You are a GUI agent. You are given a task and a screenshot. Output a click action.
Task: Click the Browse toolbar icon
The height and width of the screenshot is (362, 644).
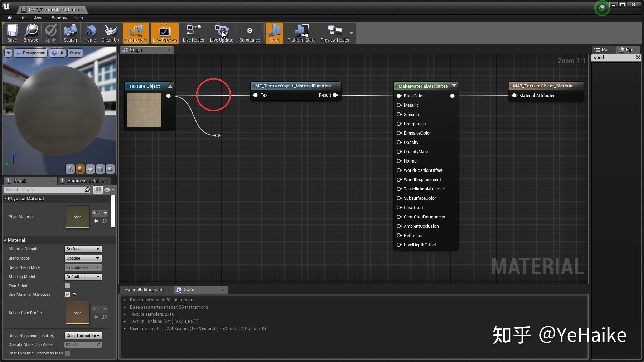31,33
